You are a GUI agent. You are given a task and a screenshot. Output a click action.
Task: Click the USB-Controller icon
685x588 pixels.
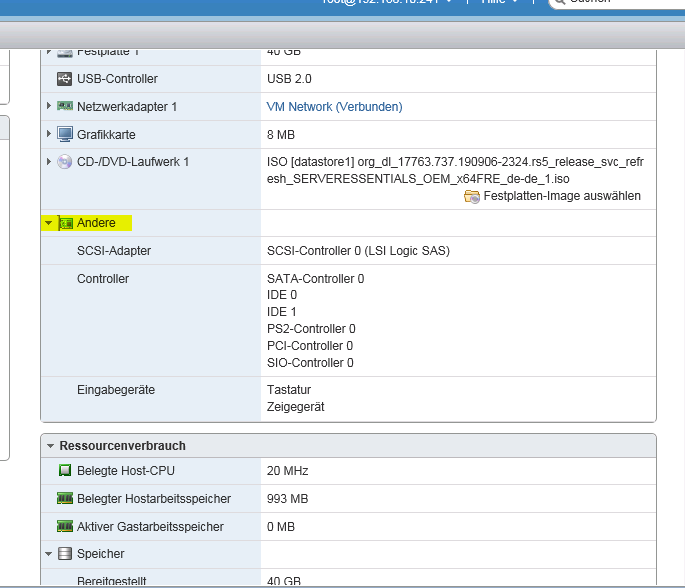coord(65,79)
